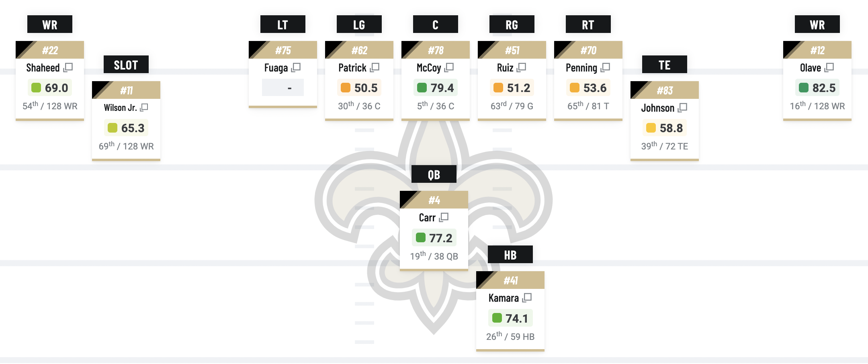Click the popup icon next to Carr

(x=444, y=217)
